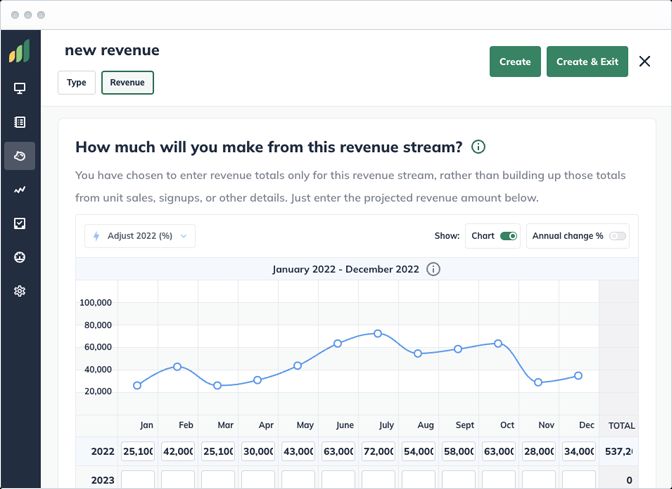Screen dimensions: 672x489
Task: Click the Sept month column header
Action: coord(465,425)
